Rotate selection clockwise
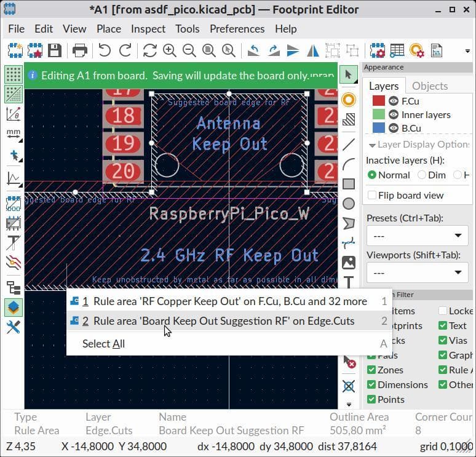The width and height of the screenshot is (476, 457). 274,50
